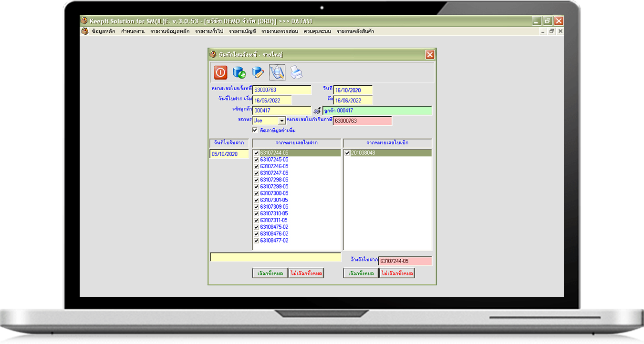Click the printer icon in dialog toolbar
Viewport: 644px width, 344px height.
296,72
